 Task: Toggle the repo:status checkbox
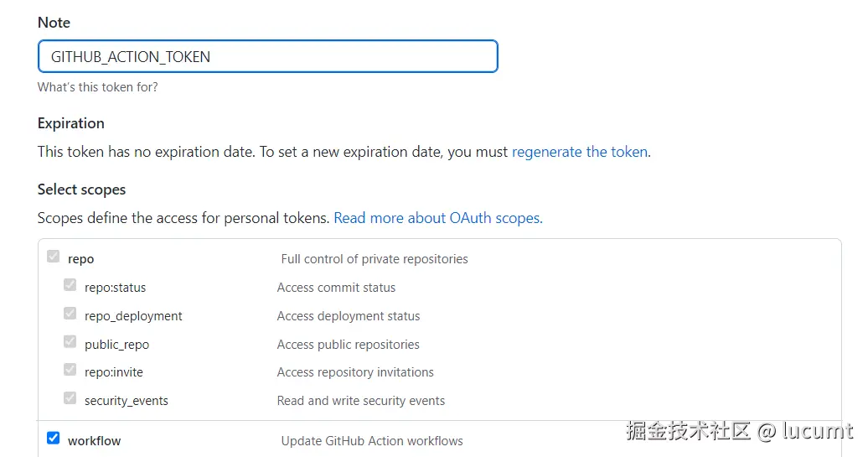[70, 285]
